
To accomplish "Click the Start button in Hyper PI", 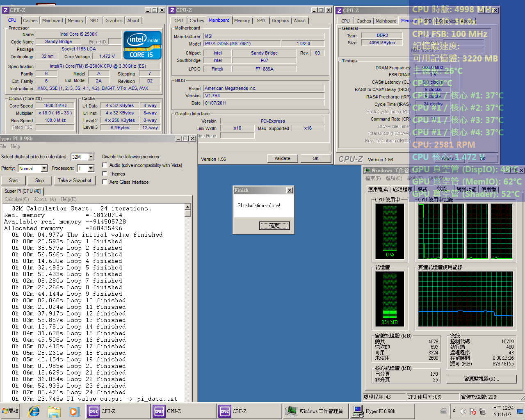I will click(x=14, y=180).
